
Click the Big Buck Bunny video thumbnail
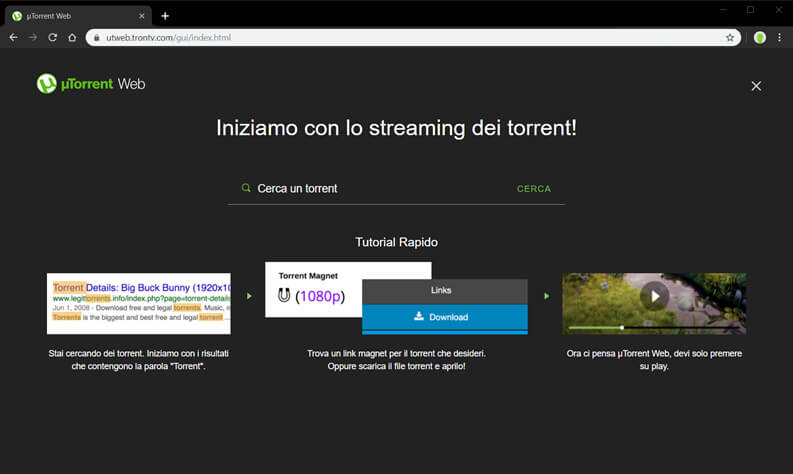pos(654,304)
